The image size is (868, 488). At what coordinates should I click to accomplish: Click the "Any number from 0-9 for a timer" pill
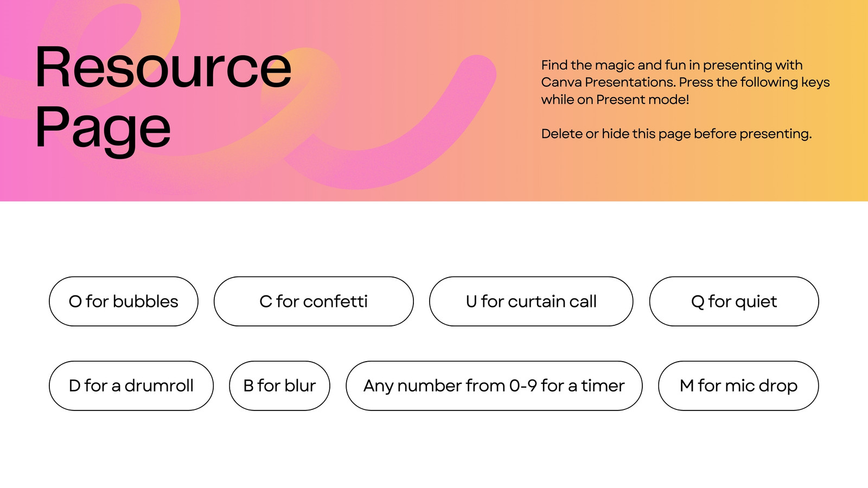(494, 386)
